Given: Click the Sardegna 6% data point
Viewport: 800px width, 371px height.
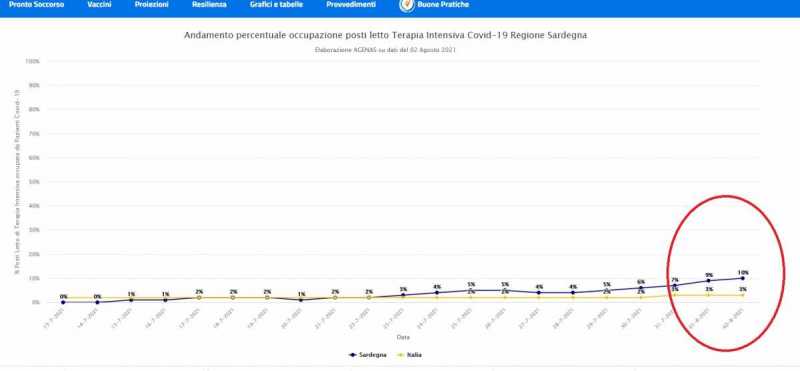Looking at the screenshot, I should [x=641, y=288].
